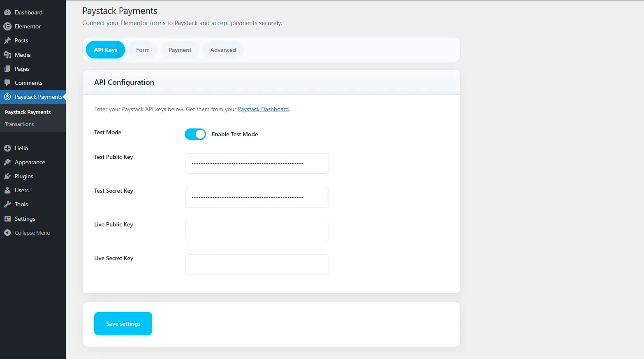Click the Hello theme plus icon
The width and height of the screenshot is (644, 359).
pyautogui.click(x=7, y=148)
